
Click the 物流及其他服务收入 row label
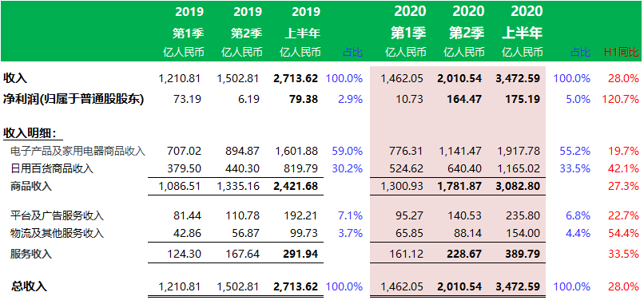click(57, 233)
